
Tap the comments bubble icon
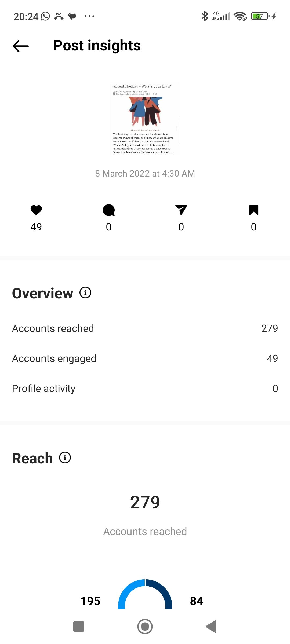109,210
